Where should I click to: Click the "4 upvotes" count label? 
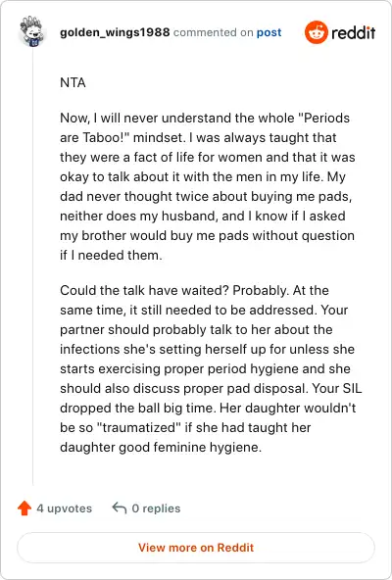(65, 508)
